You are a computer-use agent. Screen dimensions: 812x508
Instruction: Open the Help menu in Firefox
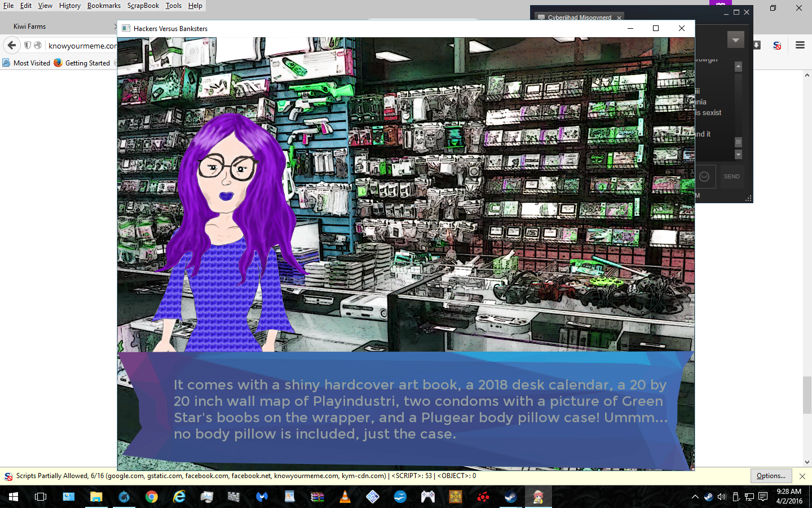[x=195, y=6]
